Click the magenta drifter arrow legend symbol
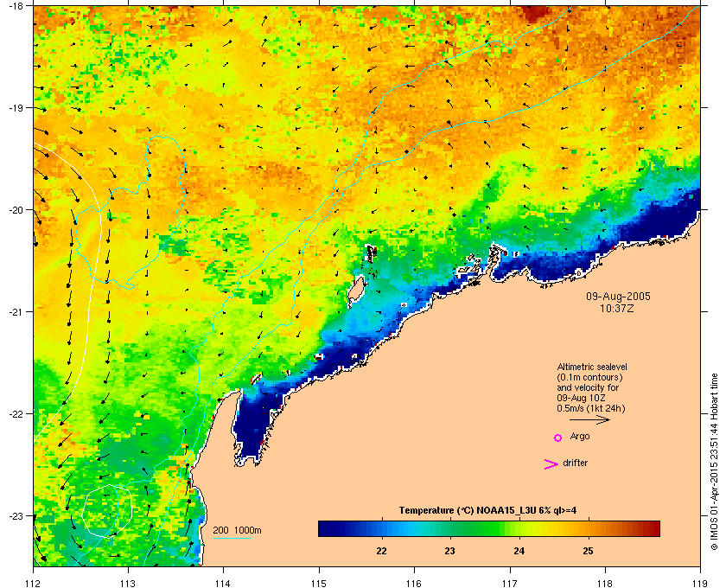The image size is (726, 588). click(551, 464)
